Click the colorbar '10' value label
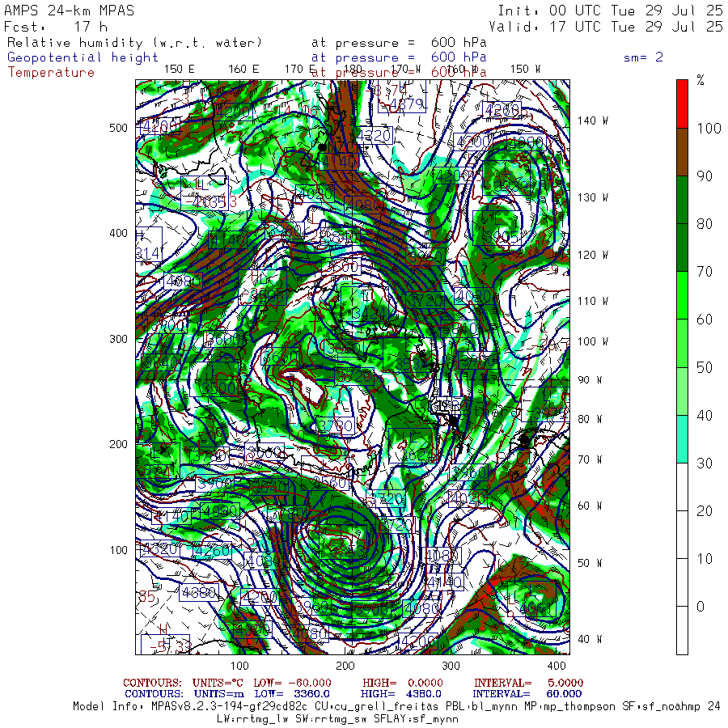 click(705, 558)
